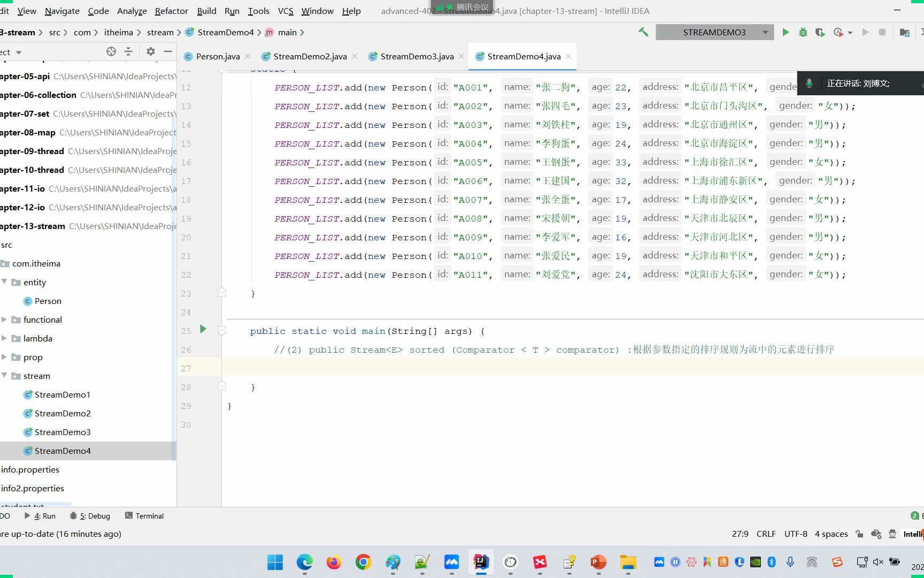Click the 4 spaces indent setting
924x578 pixels.
831,534
